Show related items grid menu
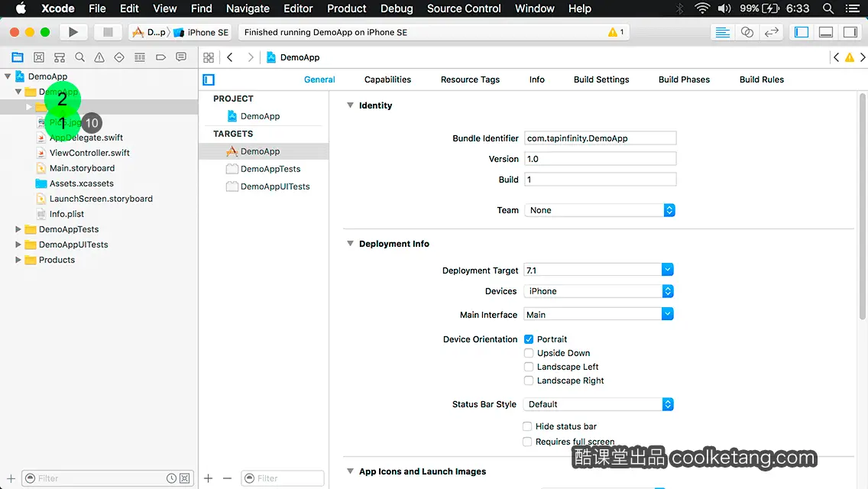 click(x=209, y=57)
